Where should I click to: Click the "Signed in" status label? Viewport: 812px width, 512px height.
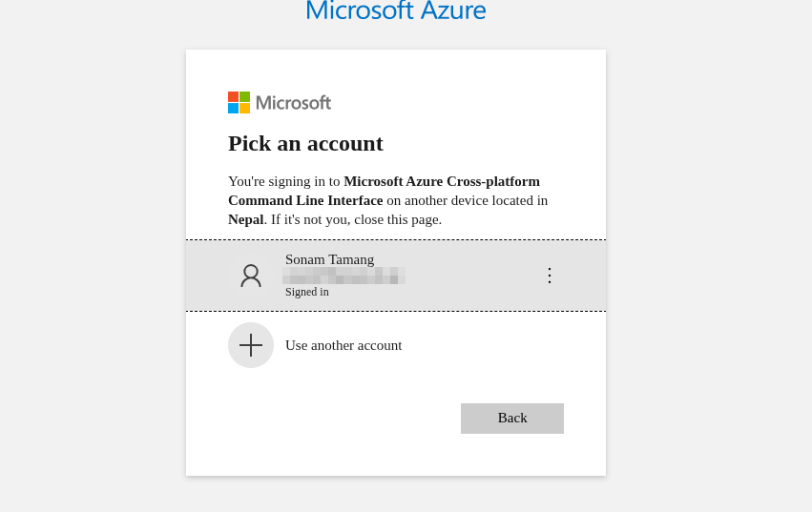(306, 292)
